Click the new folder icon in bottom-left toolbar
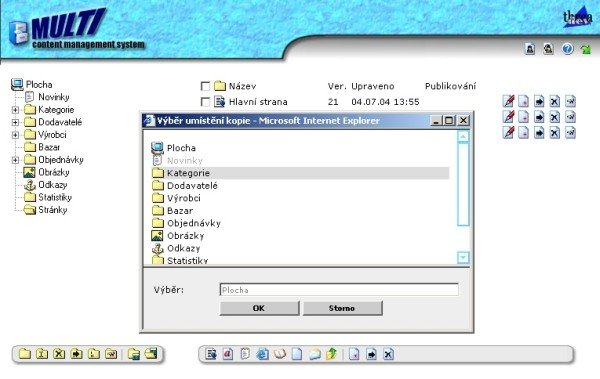600x379 pixels. click(x=25, y=354)
